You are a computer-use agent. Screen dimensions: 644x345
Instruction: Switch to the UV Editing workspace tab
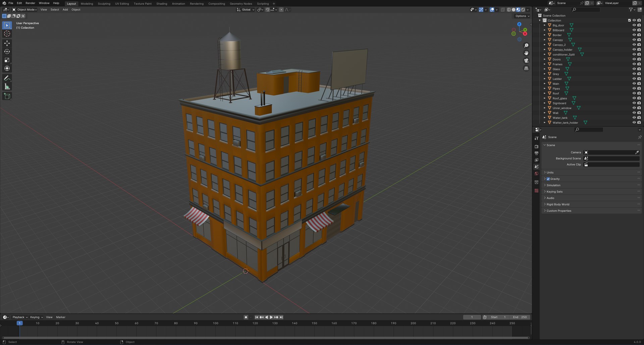(x=122, y=4)
